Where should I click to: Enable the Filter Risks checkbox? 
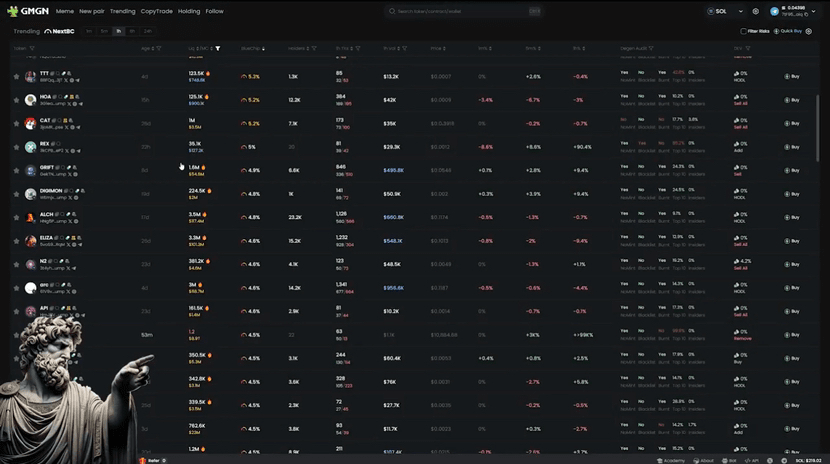click(743, 31)
